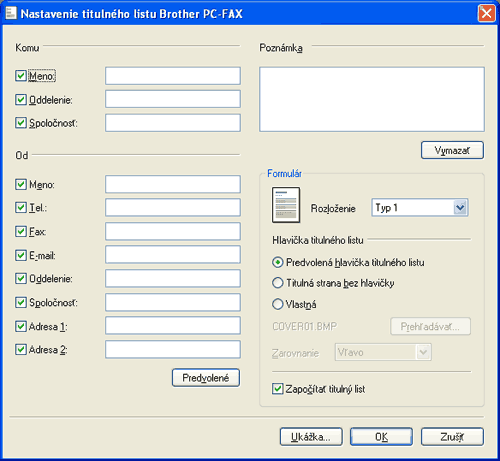Viewport: 500px width, 461px height.
Task: Toggle Započítať titulný list checkbox
Action: point(277,389)
